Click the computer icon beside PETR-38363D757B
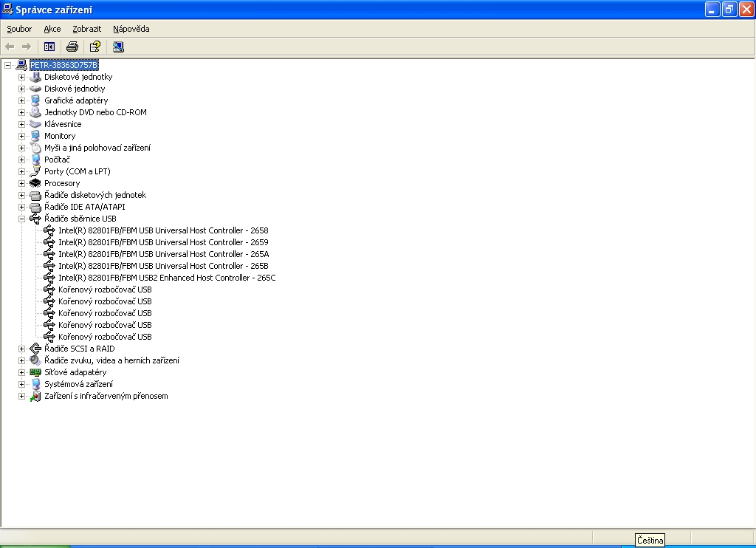The width and height of the screenshot is (756, 548). pyautogui.click(x=21, y=65)
